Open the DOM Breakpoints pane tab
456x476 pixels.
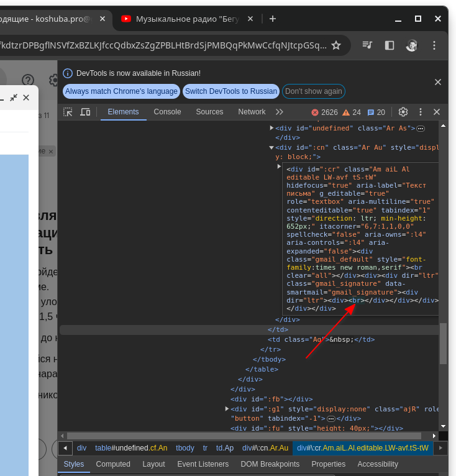click(x=270, y=464)
